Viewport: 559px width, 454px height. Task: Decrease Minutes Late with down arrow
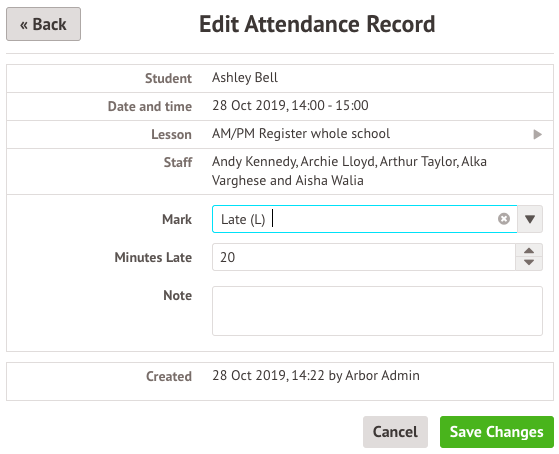(529, 263)
